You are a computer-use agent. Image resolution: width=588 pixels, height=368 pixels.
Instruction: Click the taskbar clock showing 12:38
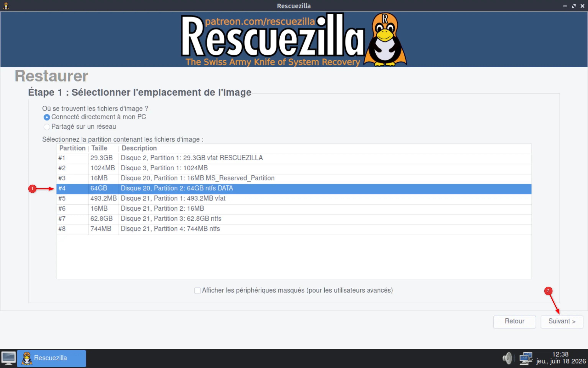point(561,358)
